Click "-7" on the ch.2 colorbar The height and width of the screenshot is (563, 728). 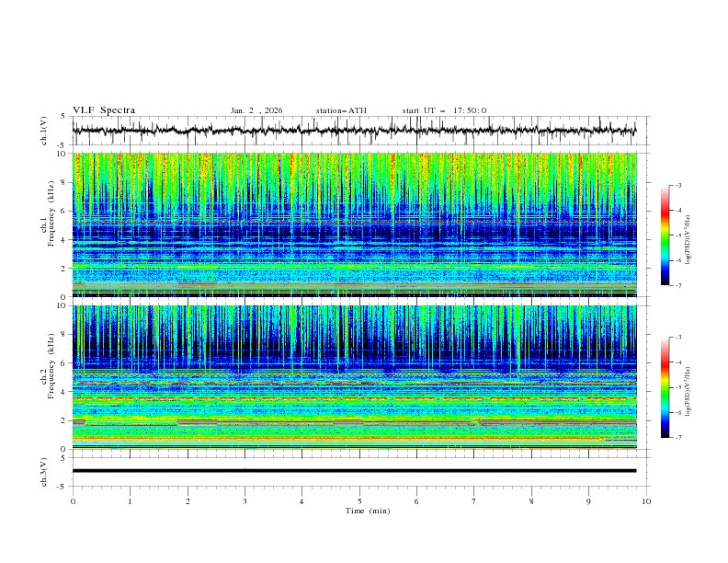coord(677,438)
